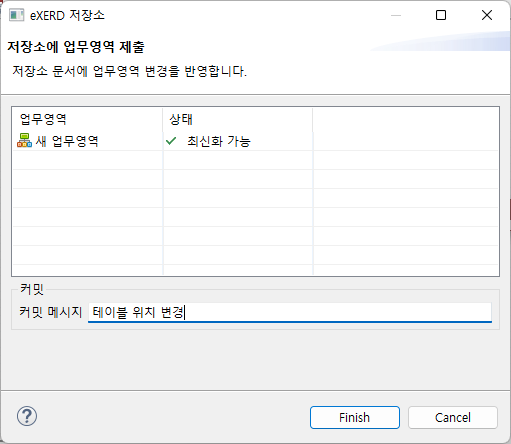
Task: Select the 최신화 가능 status cell
Action: 238,141
